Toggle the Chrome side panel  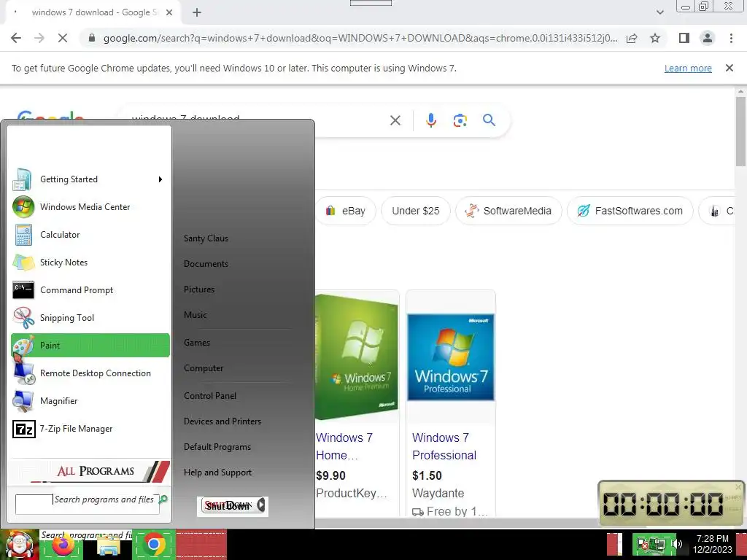point(684,38)
